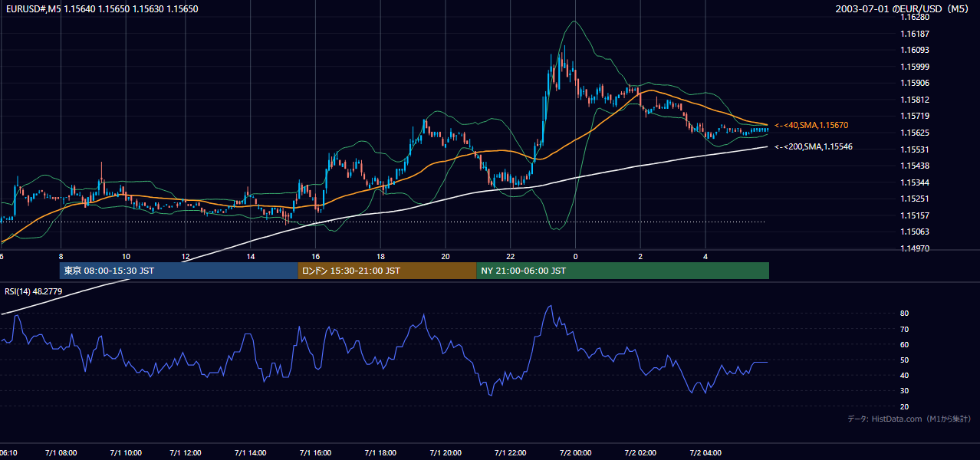Image resolution: width=980 pixels, height=460 pixels.
Task: Click price axis value 1.15812
Action: tap(915, 100)
